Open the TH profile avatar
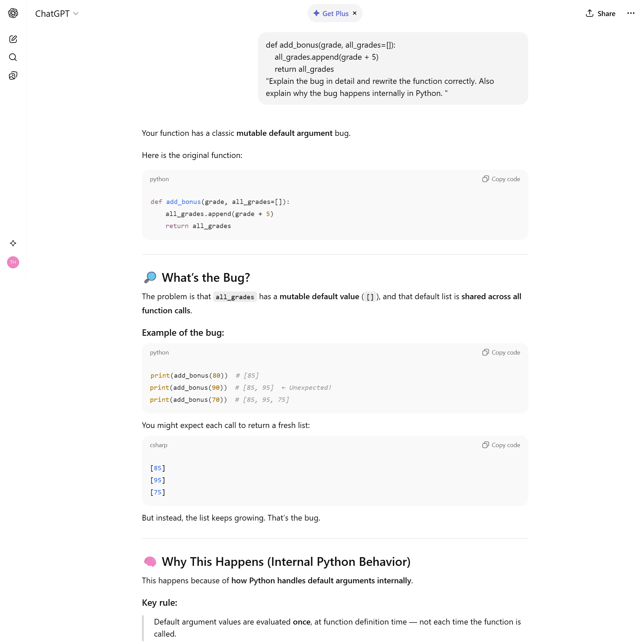Screen dimensions: 644x644 pos(13,262)
